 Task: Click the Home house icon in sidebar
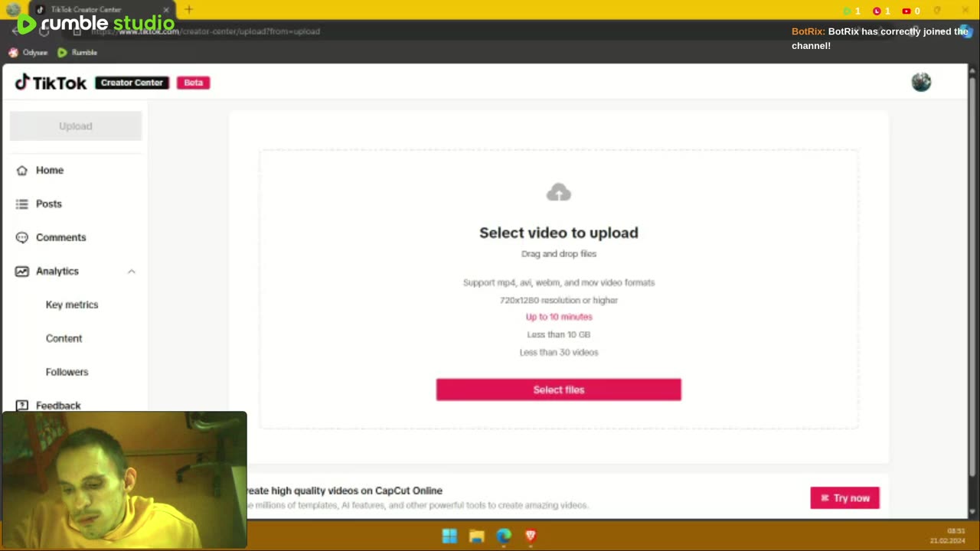21,170
